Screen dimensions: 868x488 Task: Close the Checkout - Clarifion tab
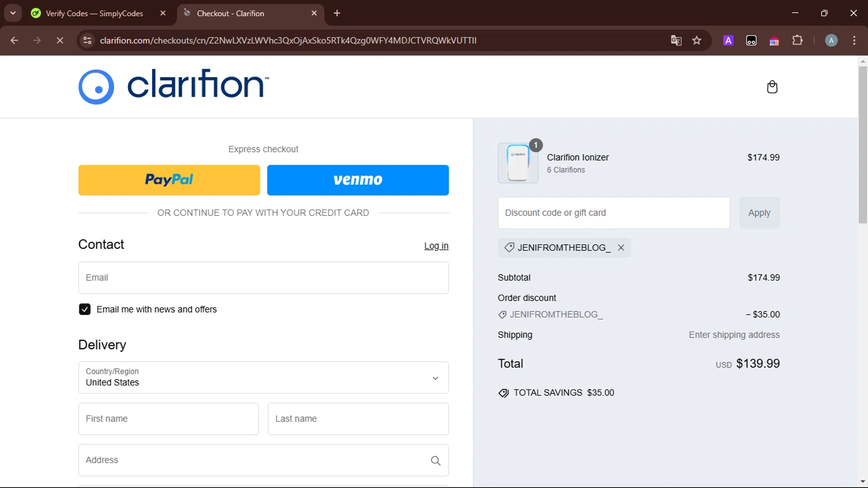314,13
